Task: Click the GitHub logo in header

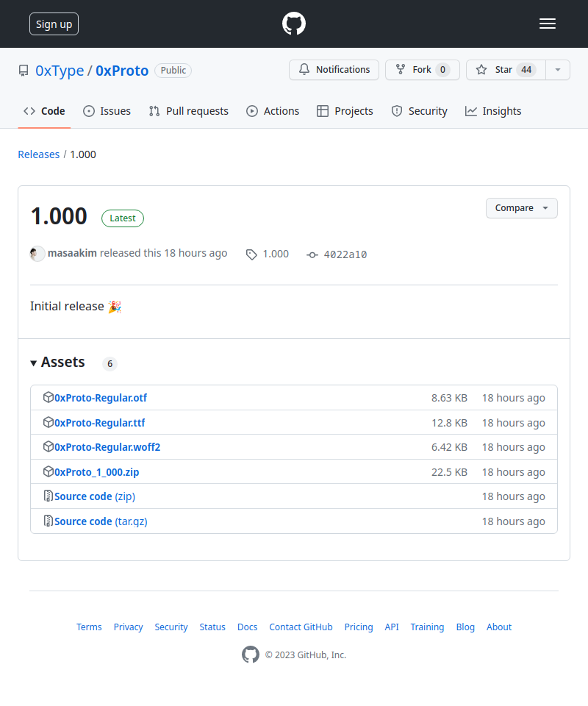Action: (x=294, y=24)
